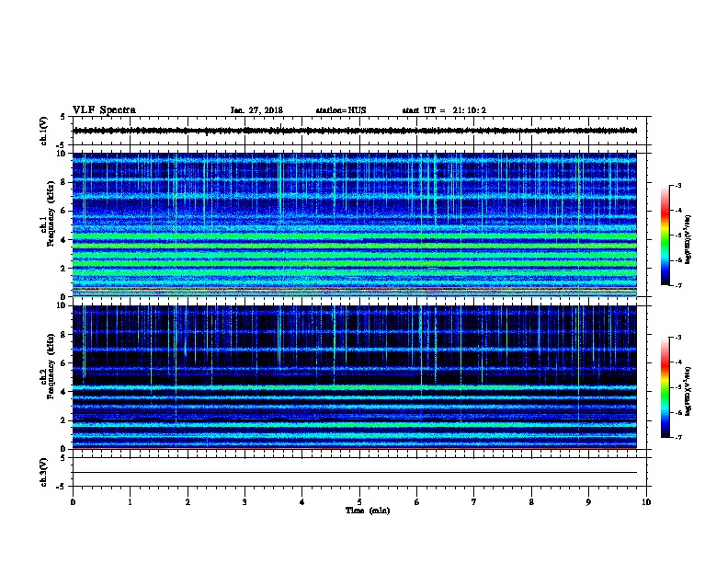Click the time axis tick label "2"
This screenshot has height=563, width=728.
(x=188, y=502)
